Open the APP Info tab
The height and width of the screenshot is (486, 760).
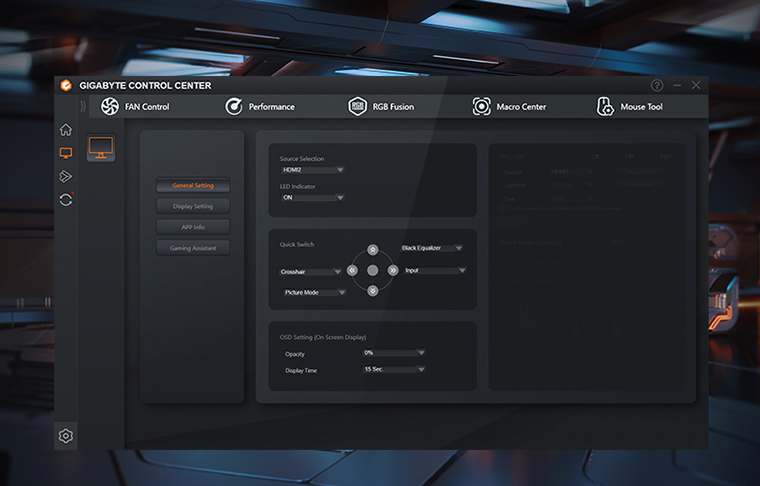[x=193, y=227]
